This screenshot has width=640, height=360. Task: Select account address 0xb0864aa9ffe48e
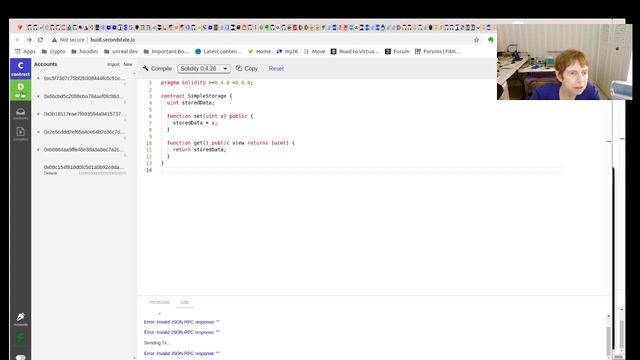(x=83, y=149)
